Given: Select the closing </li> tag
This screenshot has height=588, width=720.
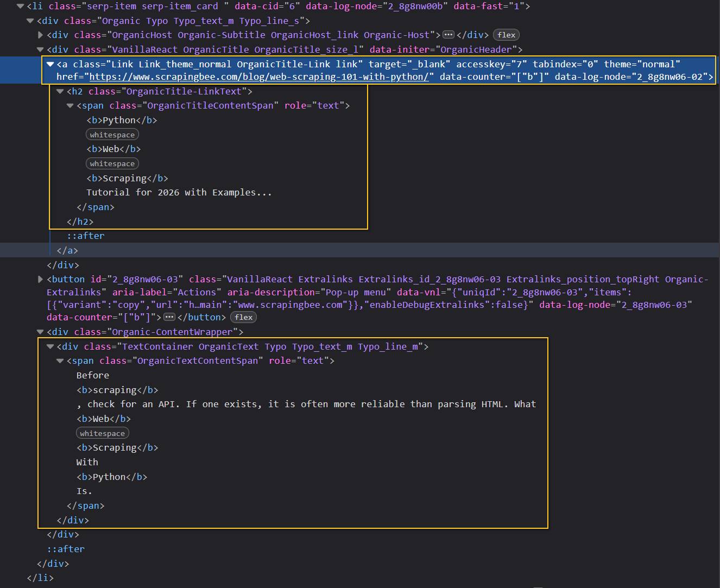Looking at the screenshot, I should 40,578.
